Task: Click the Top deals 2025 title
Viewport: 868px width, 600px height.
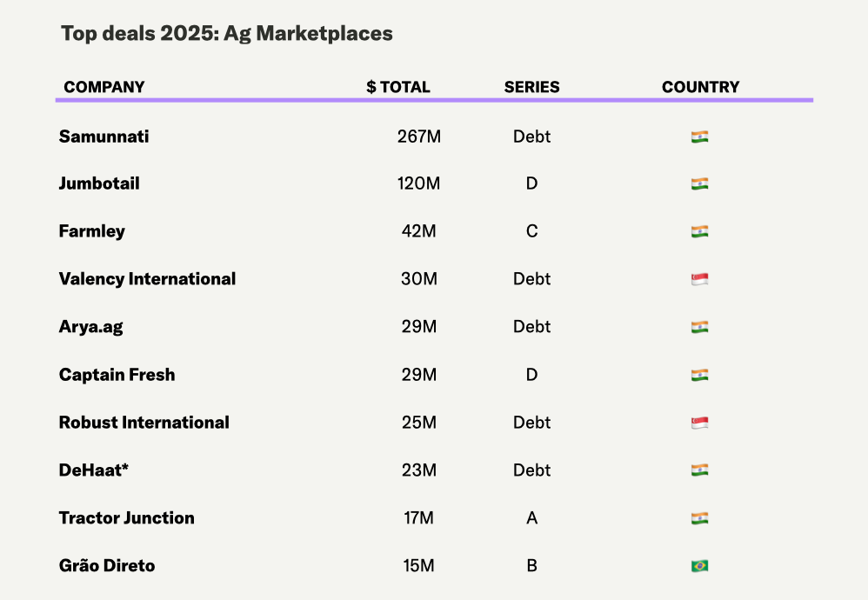Action: pos(226,34)
